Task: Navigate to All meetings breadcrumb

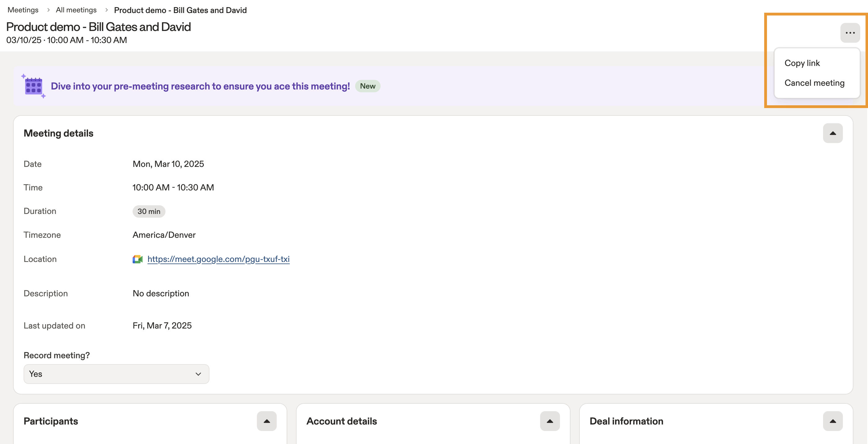Action: click(x=76, y=10)
